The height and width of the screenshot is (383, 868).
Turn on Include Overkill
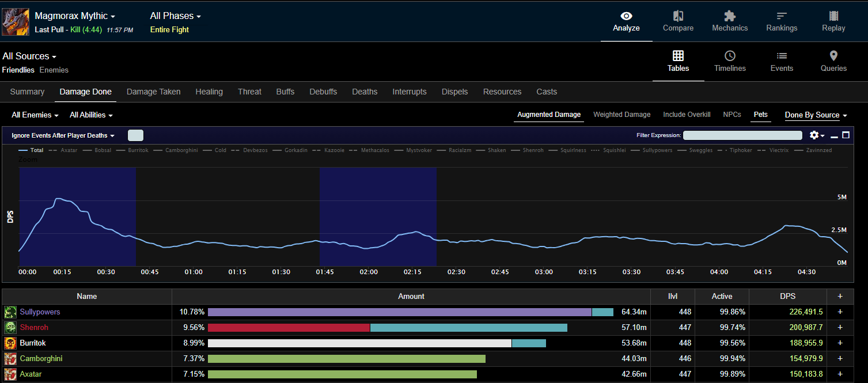click(686, 115)
